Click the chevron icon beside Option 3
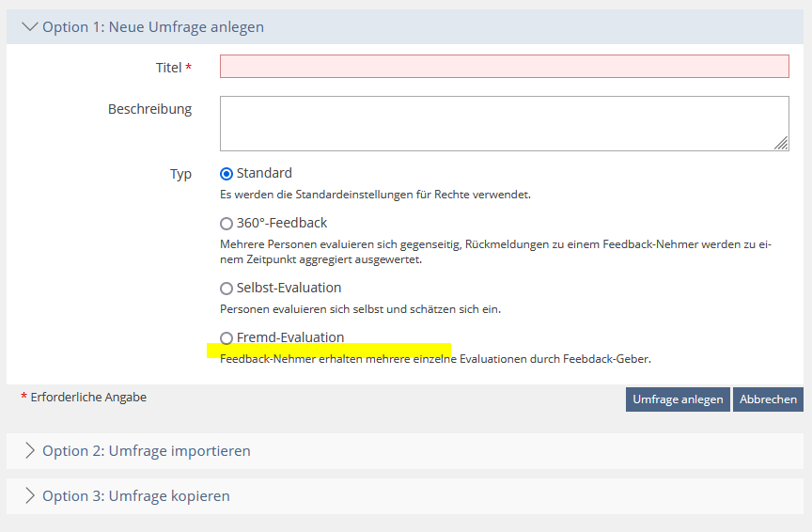This screenshot has width=812, height=532. pyautogui.click(x=29, y=495)
